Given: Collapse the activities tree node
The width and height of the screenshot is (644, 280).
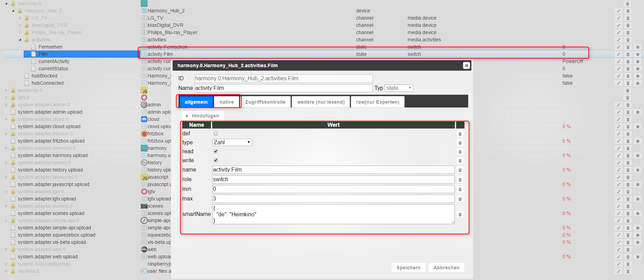Looking at the screenshot, I should [x=20, y=40].
